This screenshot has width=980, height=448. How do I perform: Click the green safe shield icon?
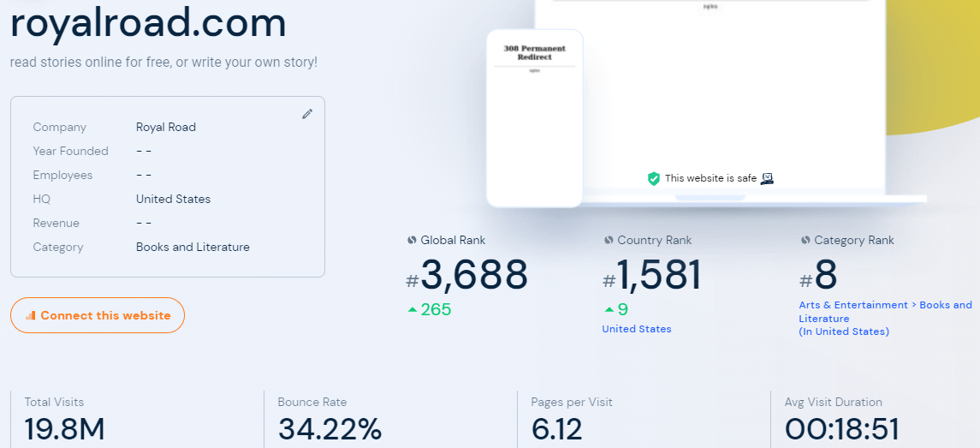point(654,179)
